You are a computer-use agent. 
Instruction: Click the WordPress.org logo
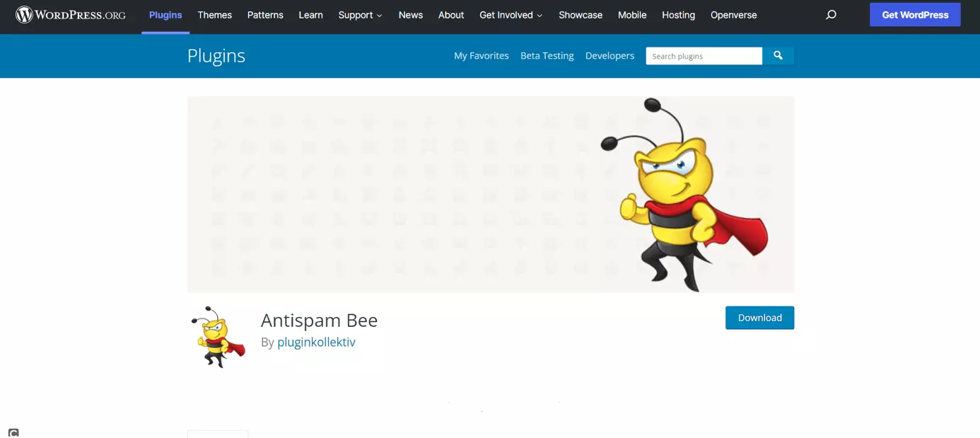[71, 15]
